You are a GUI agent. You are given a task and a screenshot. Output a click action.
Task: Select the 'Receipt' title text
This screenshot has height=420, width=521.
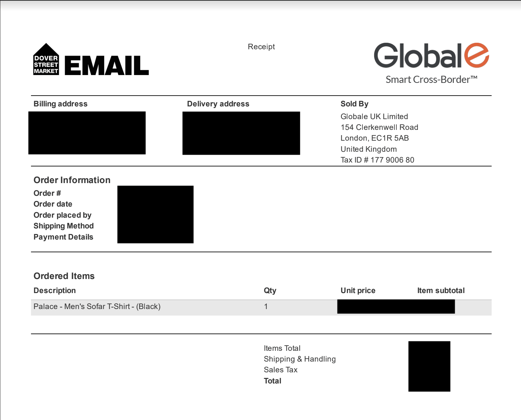coord(261,47)
